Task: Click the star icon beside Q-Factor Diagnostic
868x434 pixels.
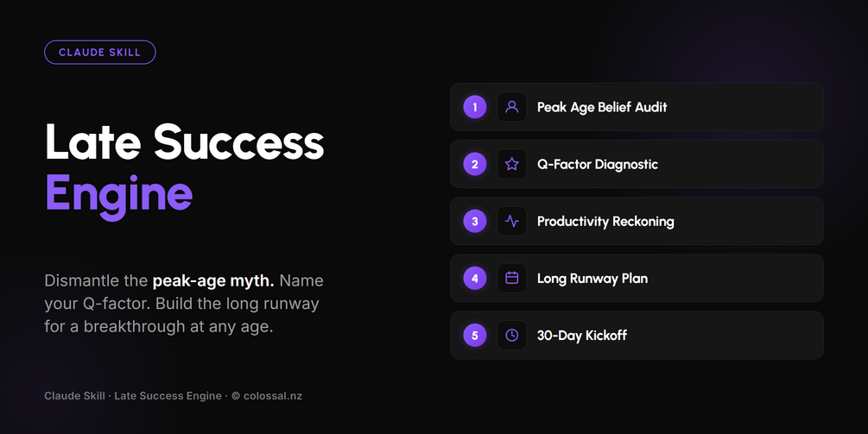Action: (511, 164)
